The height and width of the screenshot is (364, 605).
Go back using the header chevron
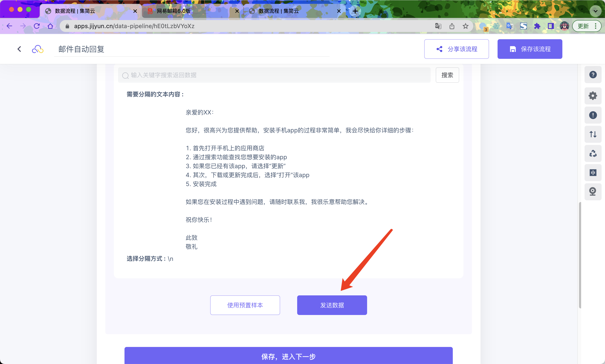pos(19,49)
